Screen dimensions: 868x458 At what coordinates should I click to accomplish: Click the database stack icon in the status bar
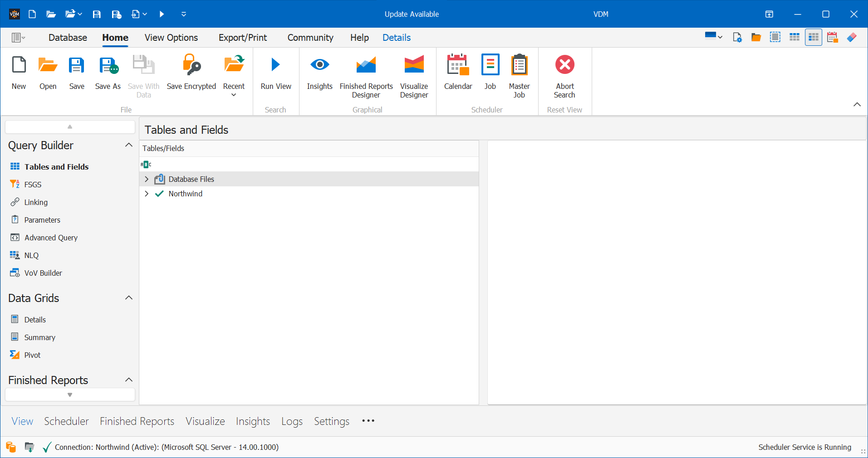click(x=11, y=447)
